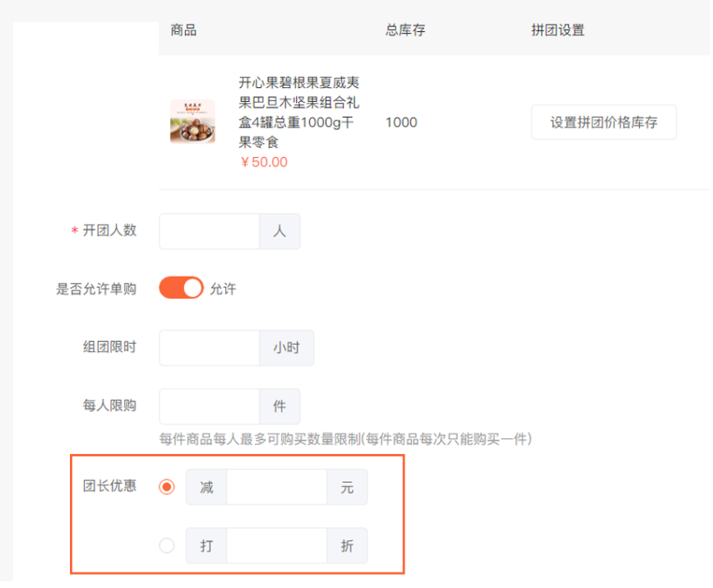713x588 pixels.
Task: Click the 减 amount input box
Action: click(276, 487)
